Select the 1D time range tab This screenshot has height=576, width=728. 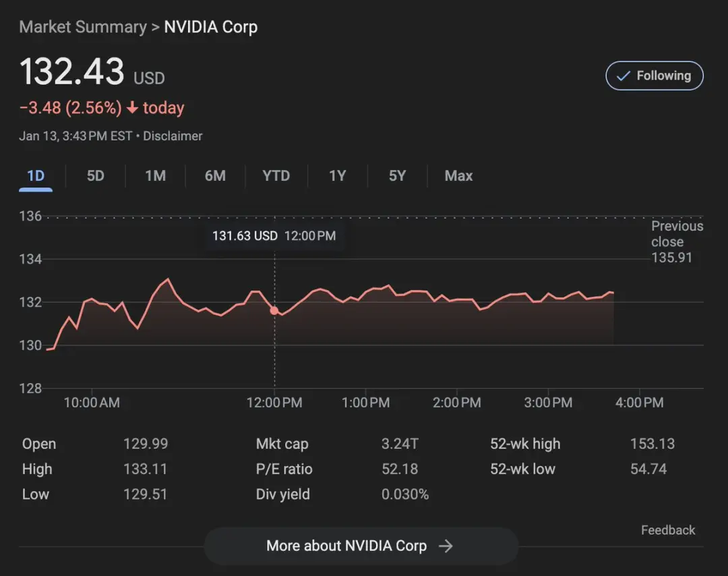click(36, 176)
